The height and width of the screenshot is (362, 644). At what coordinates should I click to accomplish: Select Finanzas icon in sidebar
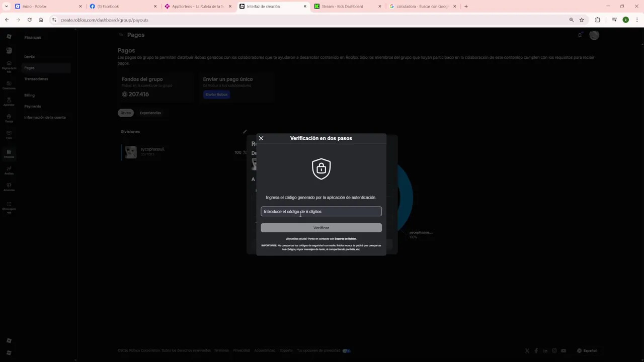(x=9, y=154)
